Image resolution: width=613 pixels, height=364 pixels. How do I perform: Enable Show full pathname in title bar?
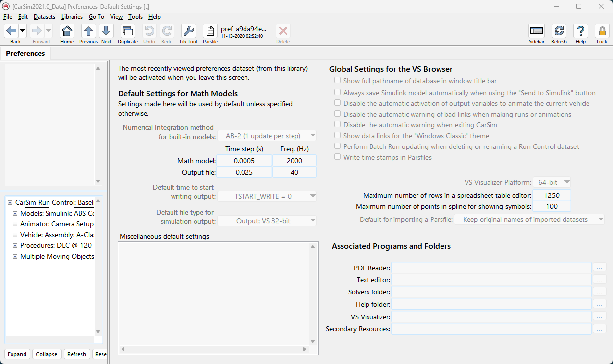[337, 81]
